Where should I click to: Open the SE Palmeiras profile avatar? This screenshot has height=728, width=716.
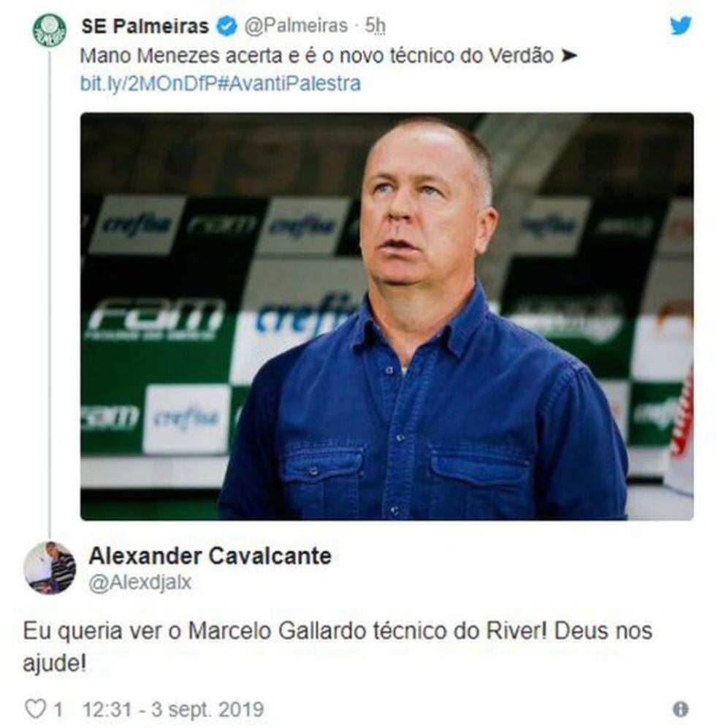(x=50, y=30)
